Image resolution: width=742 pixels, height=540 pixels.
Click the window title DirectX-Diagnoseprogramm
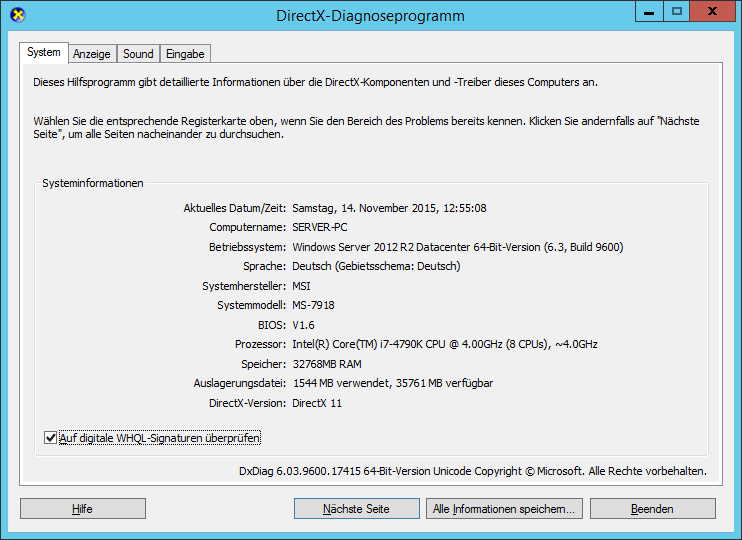coord(370,16)
